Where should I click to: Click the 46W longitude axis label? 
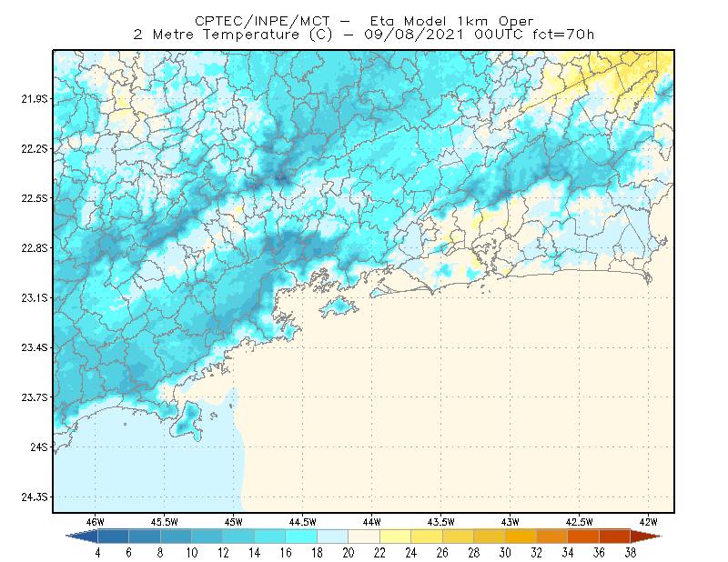(96, 522)
